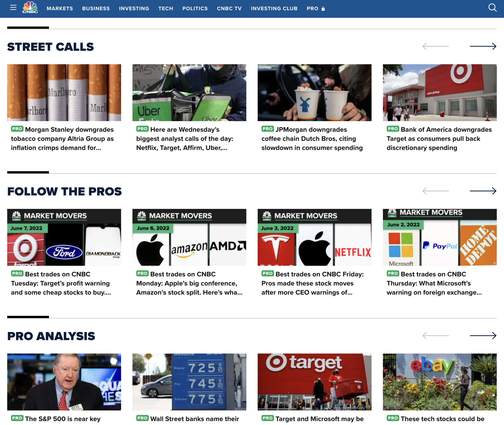Image resolution: width=504 pixels, height=425 pixels.
Task: Open the hamburger menu icon
Action: [13, 8]
